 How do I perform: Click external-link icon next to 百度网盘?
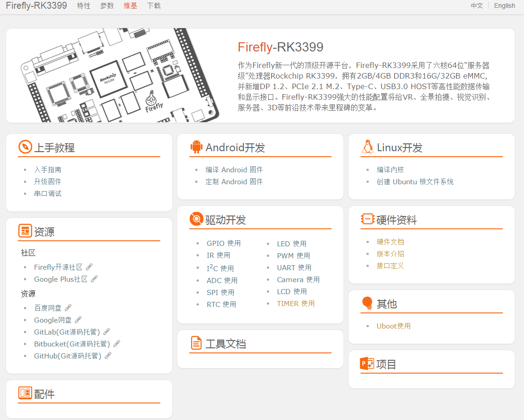pos(68,307)
